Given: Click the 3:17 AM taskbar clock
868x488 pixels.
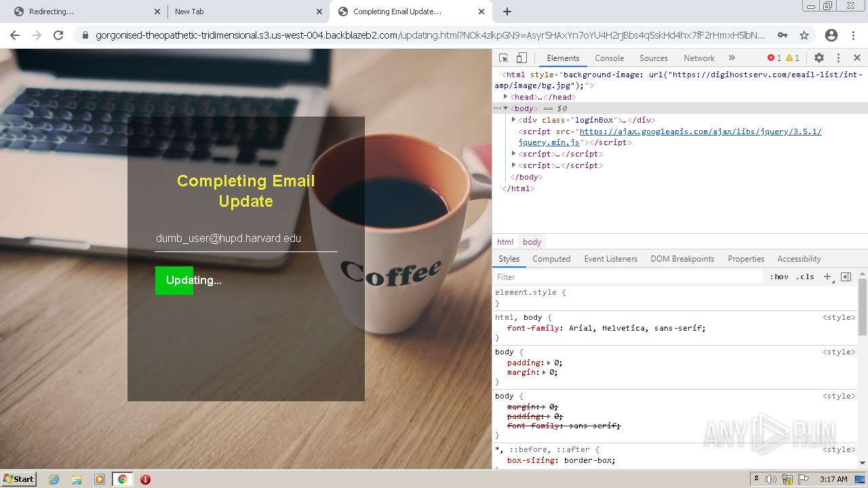Looking at the screenshot, I should coord(833,479).
